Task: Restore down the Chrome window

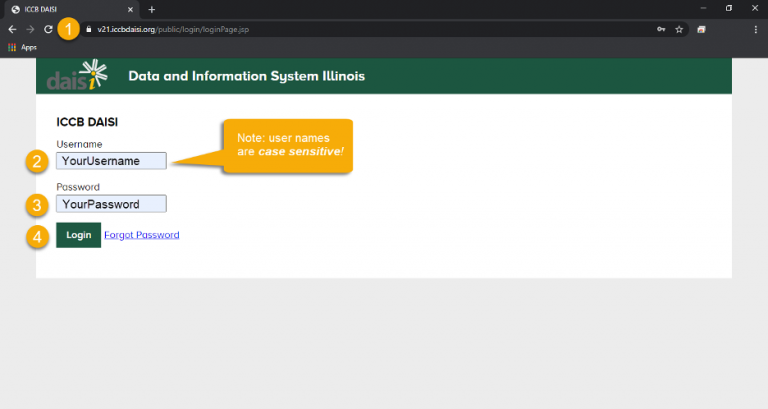Action: click(x=727, y=8)
